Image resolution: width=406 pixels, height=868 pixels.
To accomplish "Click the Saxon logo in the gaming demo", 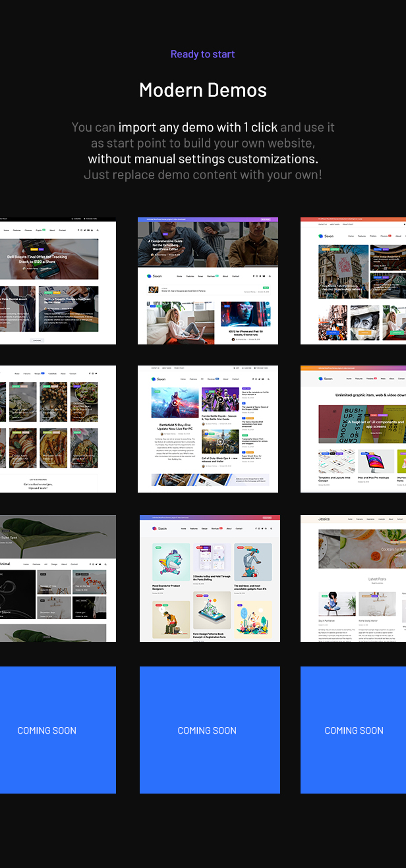I will 158,379.
